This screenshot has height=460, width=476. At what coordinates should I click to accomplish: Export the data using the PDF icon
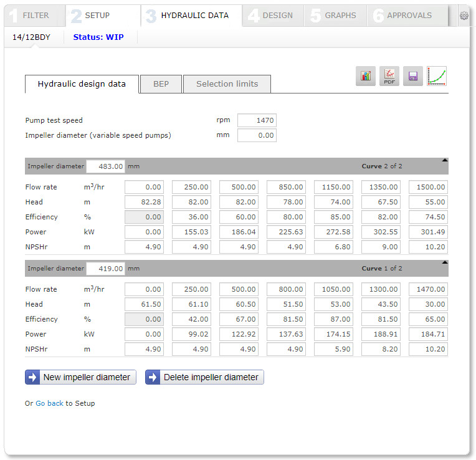pyautogui.click(x=389, y=76)
